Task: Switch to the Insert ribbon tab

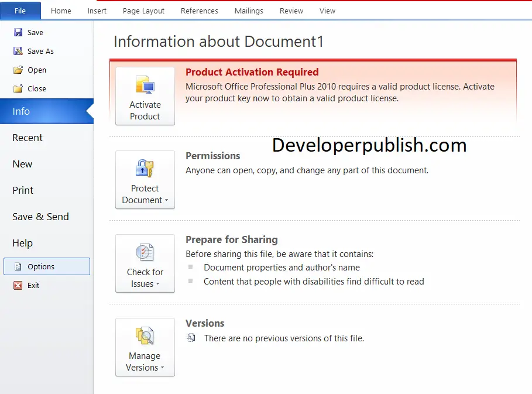Action: point(97,11)
